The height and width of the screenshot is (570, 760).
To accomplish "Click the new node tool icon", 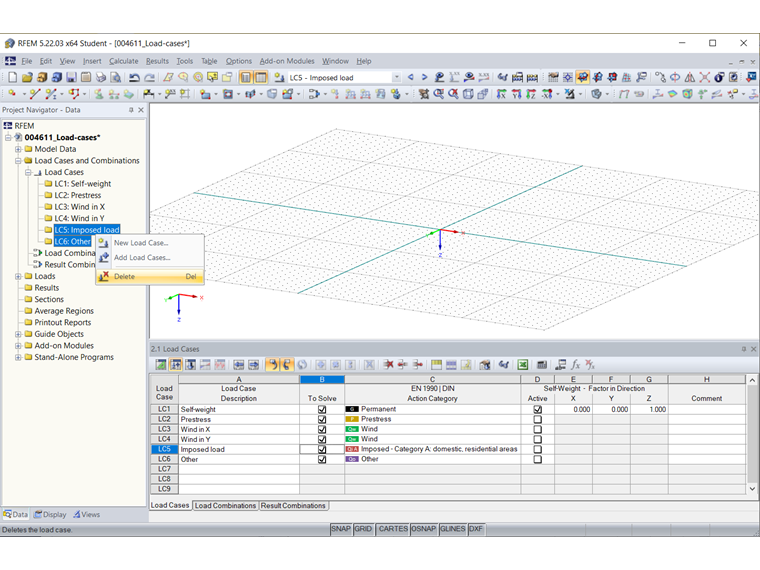I will [12, 94].
